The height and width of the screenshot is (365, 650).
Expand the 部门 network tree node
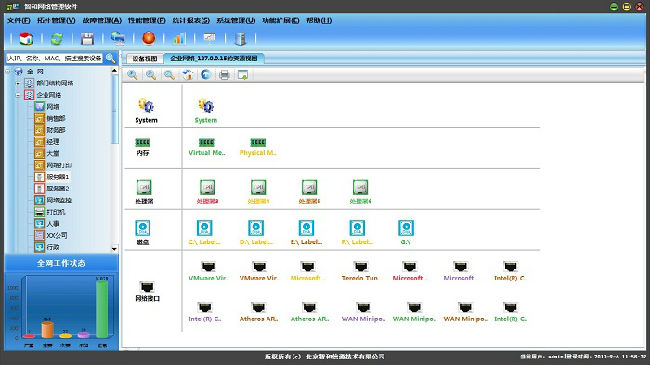[x=18, y=83]
